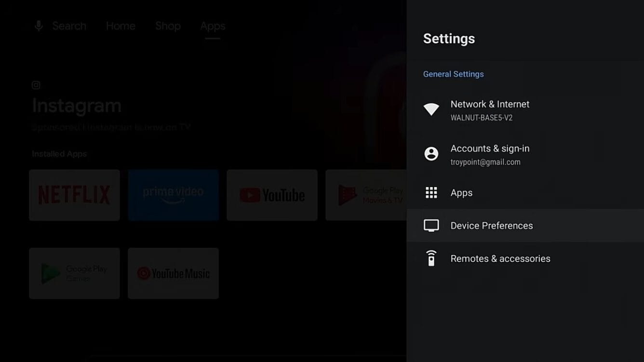Open Apps settings entry
Viewport: 644px width, 362px height.
[x=525, y=193]
